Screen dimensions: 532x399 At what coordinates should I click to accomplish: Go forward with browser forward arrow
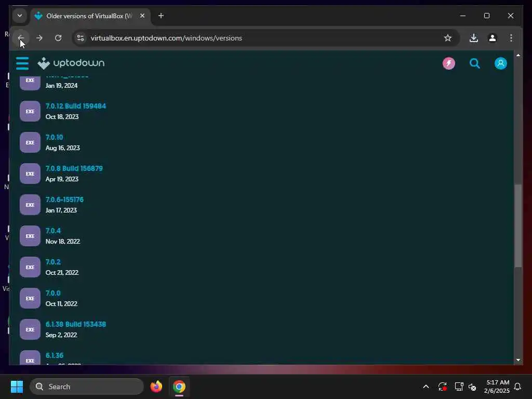coord(39,38)
